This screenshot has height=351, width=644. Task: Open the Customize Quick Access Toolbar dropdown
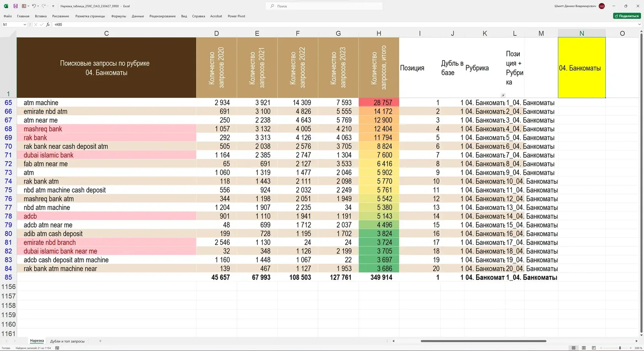point(53,6)
